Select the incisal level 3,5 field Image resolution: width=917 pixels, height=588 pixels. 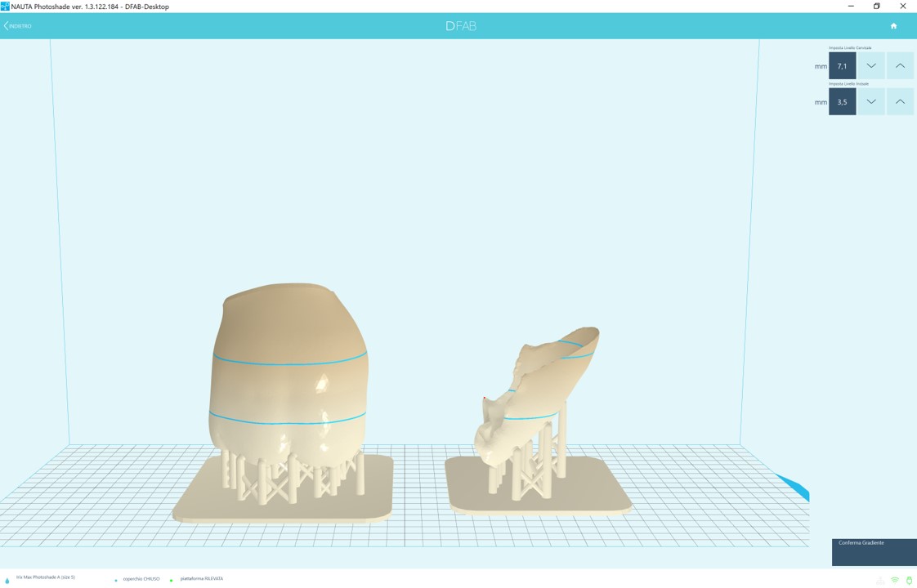pyautogui.click(x=842, y=102)
